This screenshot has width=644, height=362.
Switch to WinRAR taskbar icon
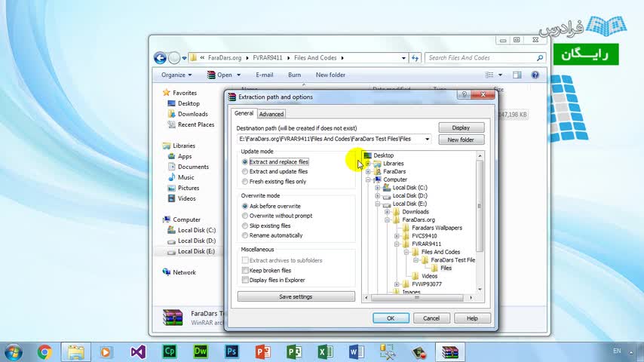[x=450, y=352]
